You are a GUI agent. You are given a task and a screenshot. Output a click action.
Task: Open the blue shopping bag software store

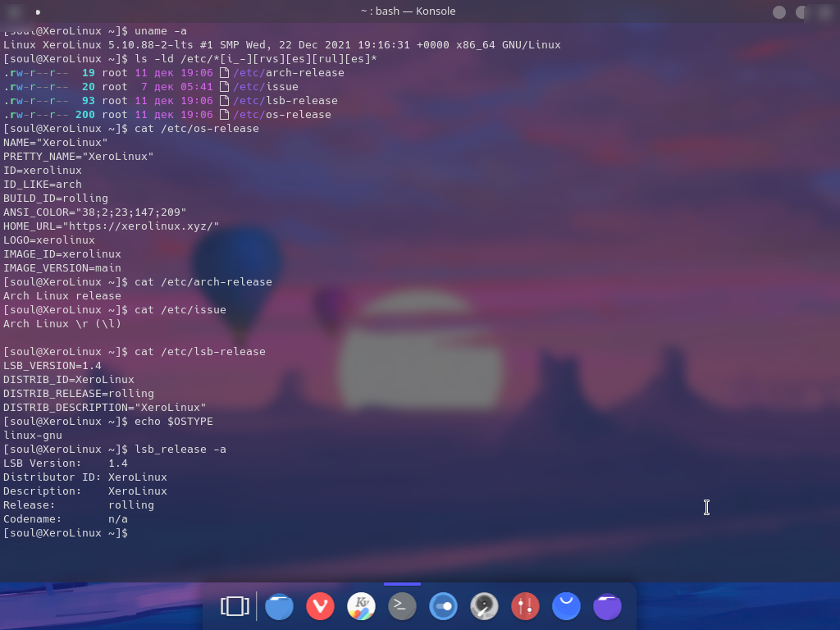[x=566, y=606]
